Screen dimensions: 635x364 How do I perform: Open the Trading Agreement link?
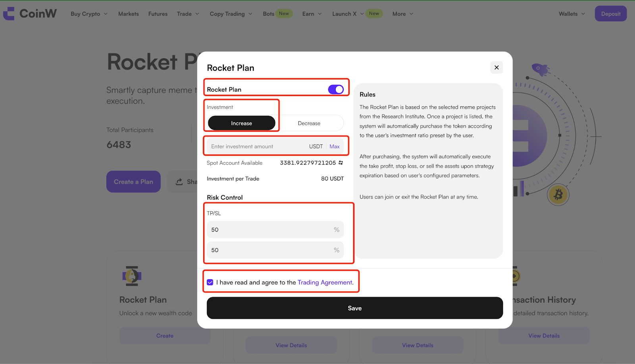coord(325,282)
